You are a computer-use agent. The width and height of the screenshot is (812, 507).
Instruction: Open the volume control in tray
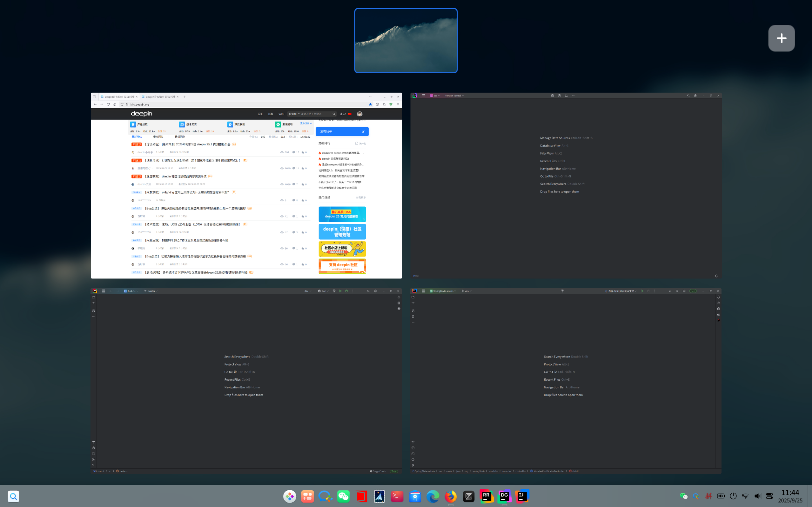pos(757,496)
